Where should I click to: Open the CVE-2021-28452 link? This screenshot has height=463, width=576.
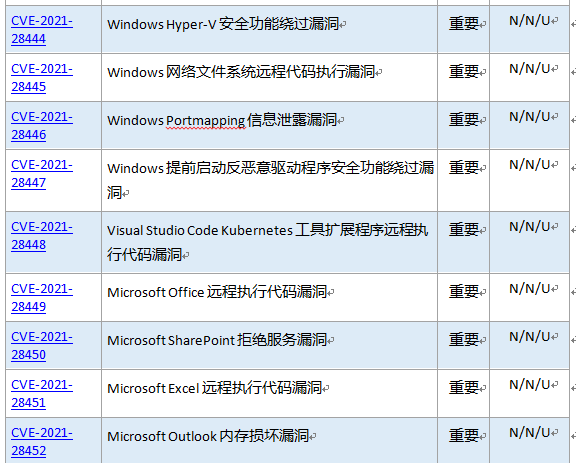[42, 442]
